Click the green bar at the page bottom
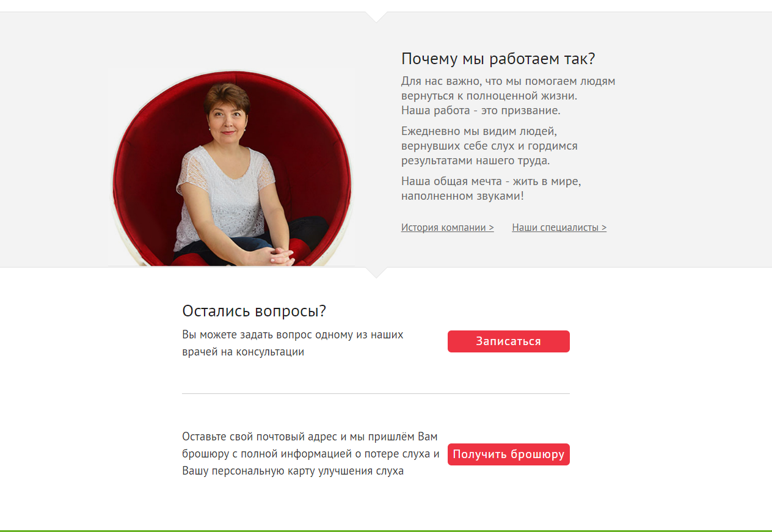This screenshot has width=772, height=532. pos(386,531)
